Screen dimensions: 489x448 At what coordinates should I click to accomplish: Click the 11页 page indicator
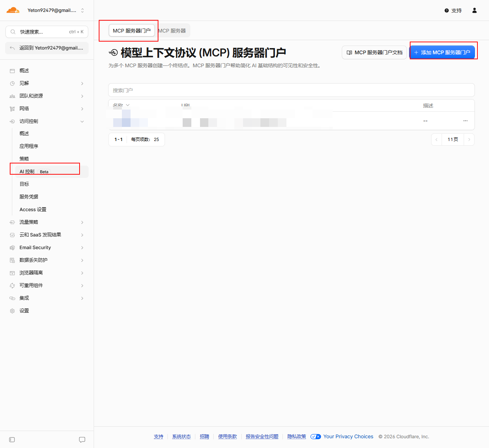pos(453,140)
